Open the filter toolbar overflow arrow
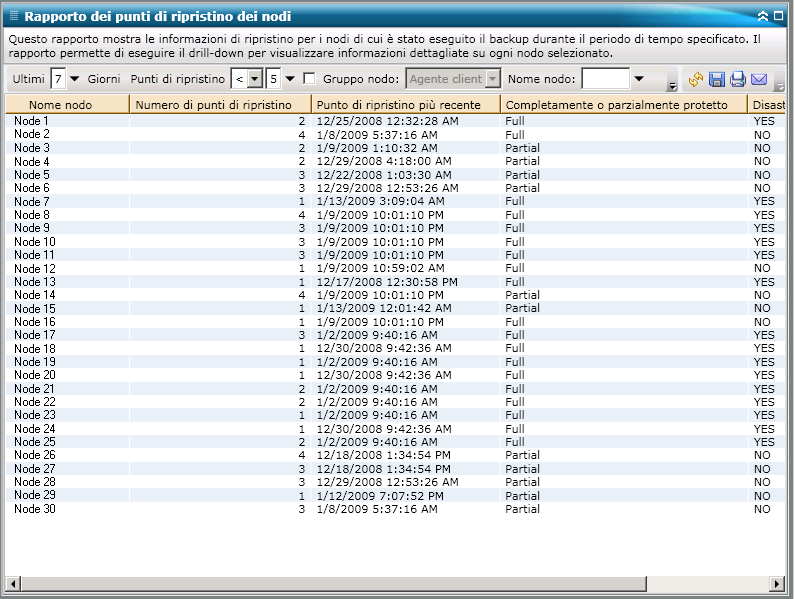This screenshot has width=795, height=599. tap(672, 85)
